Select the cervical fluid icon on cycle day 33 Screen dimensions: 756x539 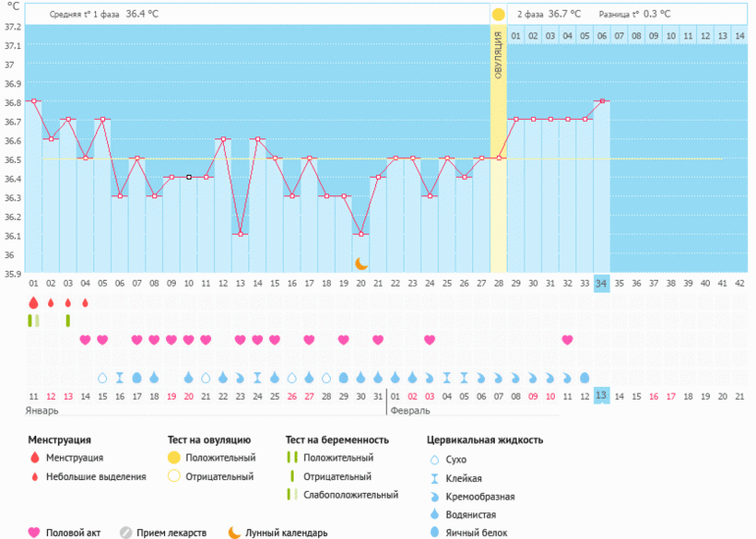click(584, 377)
